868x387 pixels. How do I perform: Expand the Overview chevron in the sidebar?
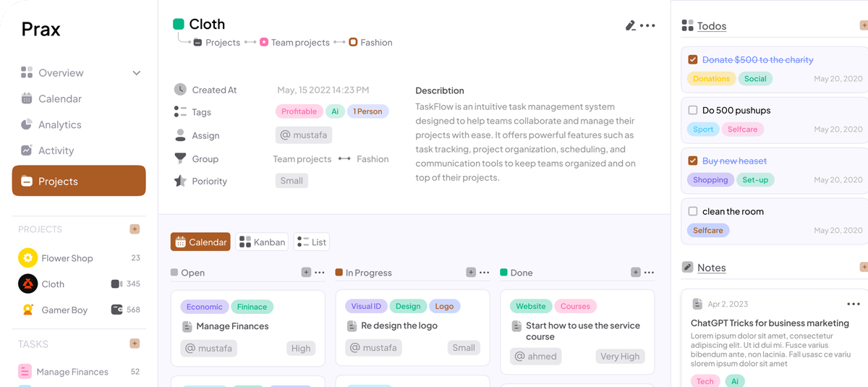click(137, 73)
